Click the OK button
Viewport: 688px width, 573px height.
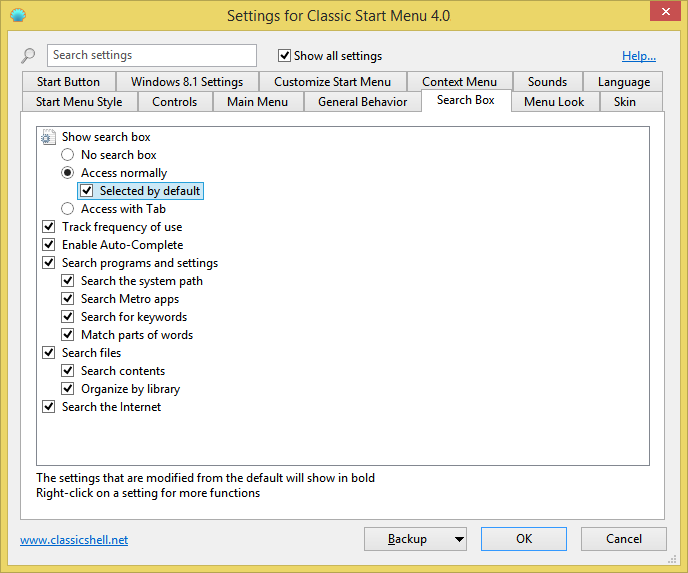pyautogui.click(x=524, y=539)
